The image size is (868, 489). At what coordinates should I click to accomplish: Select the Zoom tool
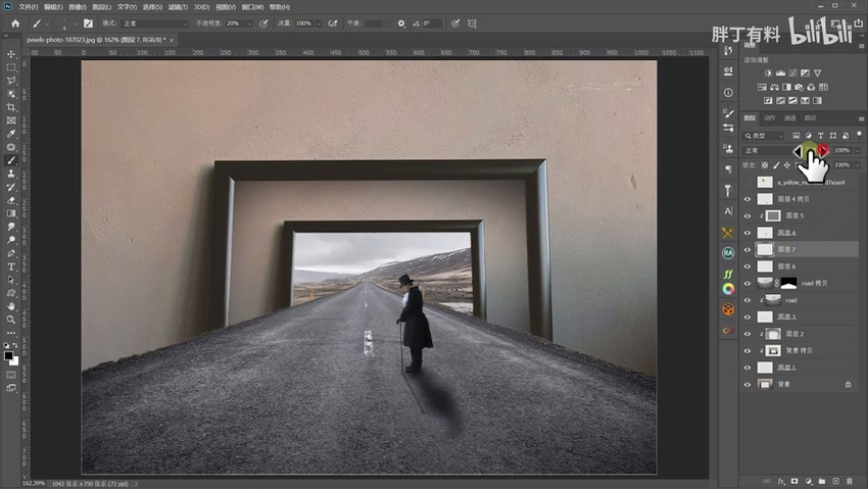11,319
